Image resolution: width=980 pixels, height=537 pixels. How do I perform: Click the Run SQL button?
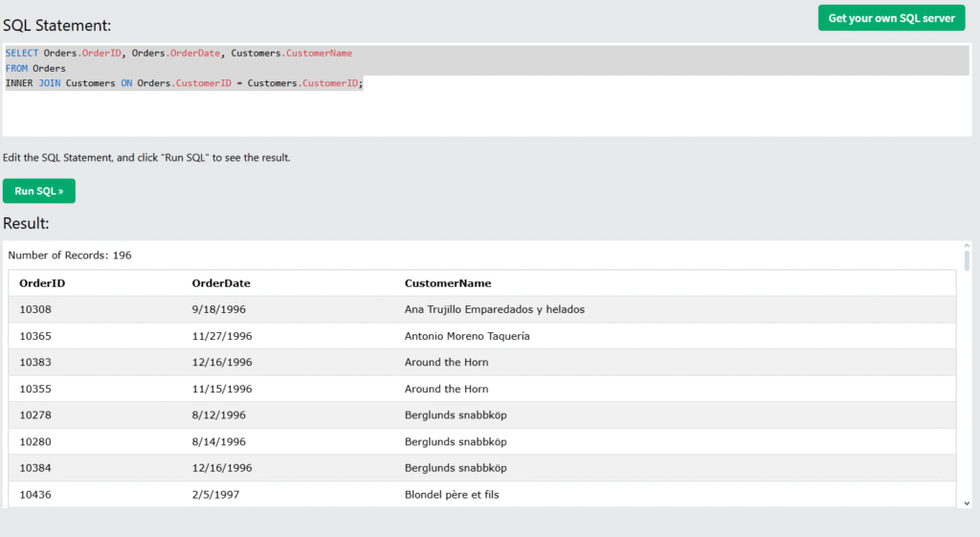(38, 190)
